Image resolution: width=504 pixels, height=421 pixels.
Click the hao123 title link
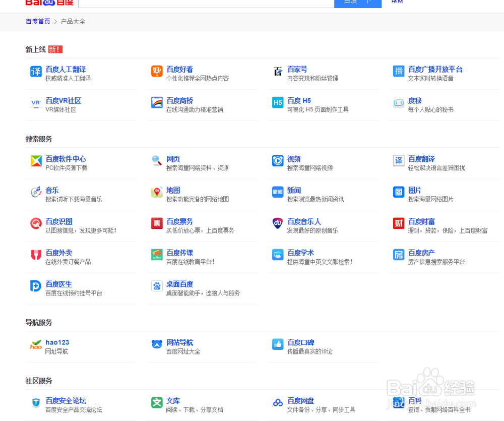(x=57, y=342)
